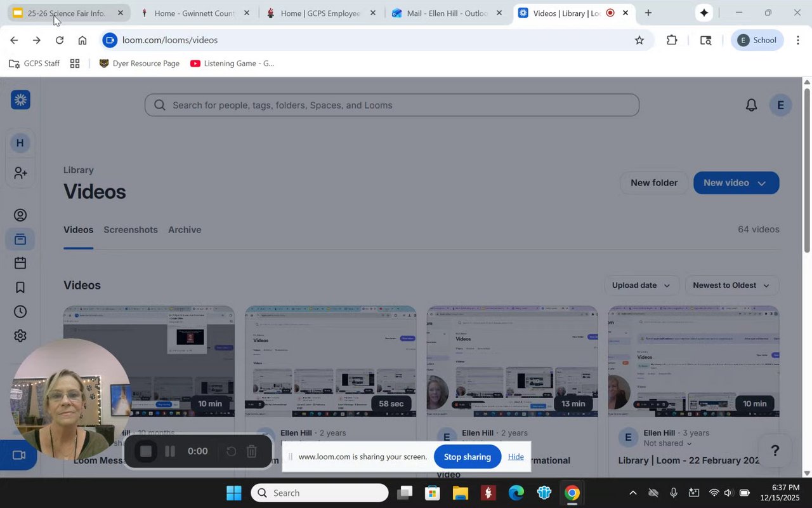
Task: Open the School profile chip
Action: [x=757, y=40]
